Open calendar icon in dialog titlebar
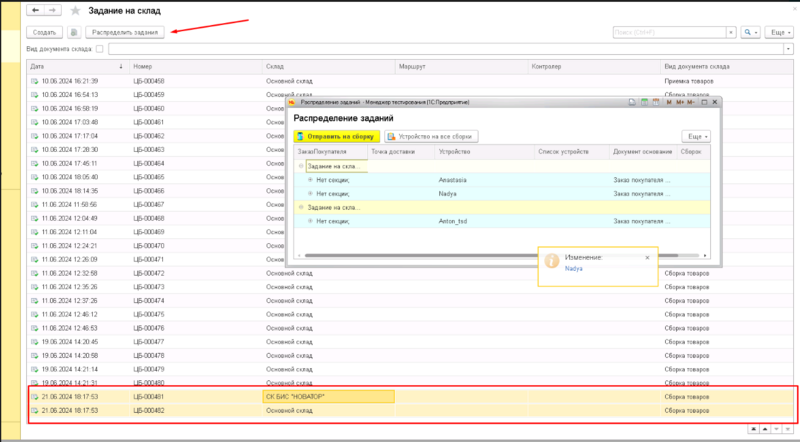Viewport: 800px width, 442px height. coord(656,102)
